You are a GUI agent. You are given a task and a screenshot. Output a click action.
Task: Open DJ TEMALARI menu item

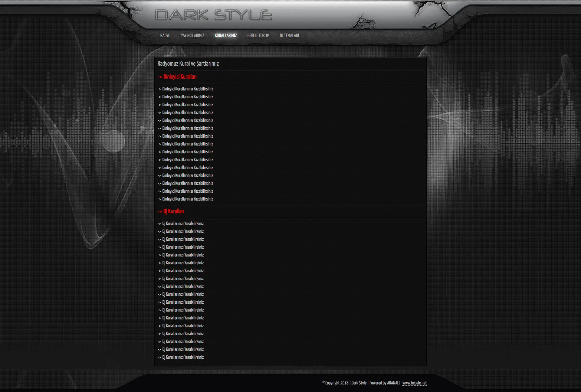point(289,36)
